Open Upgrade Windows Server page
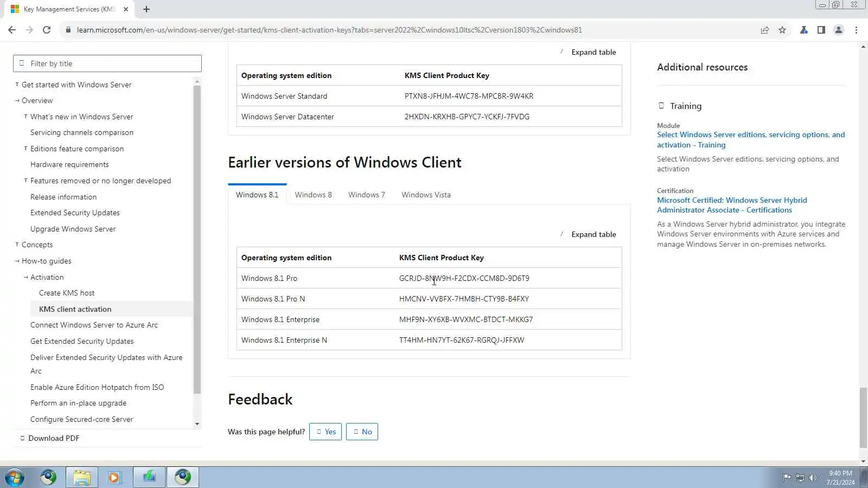 coord(73,229)
